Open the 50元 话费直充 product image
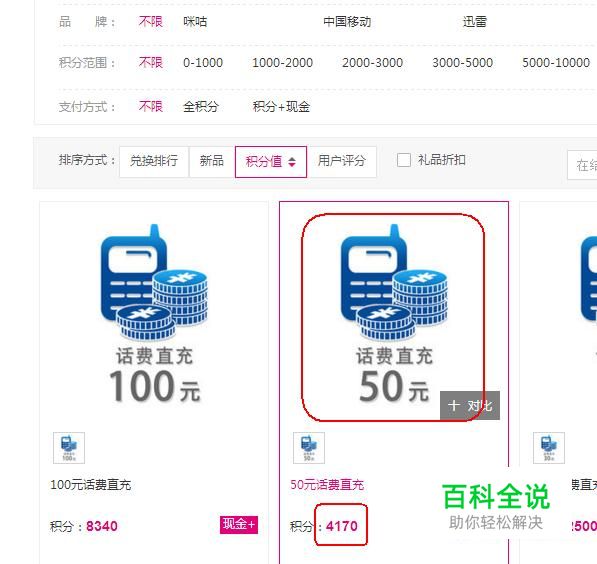Image resolution: width=597 pixels, height=564 pixels. [394, 314]
